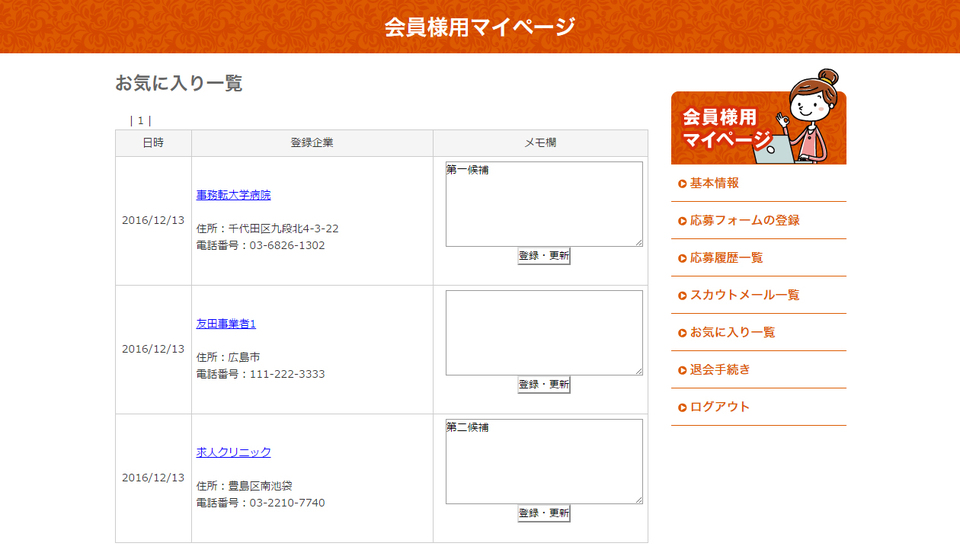Image resolution: width=960 pixels, height=556 pixels.
Task: Click the memo box containing 第一候補
Action: (544, 204)
